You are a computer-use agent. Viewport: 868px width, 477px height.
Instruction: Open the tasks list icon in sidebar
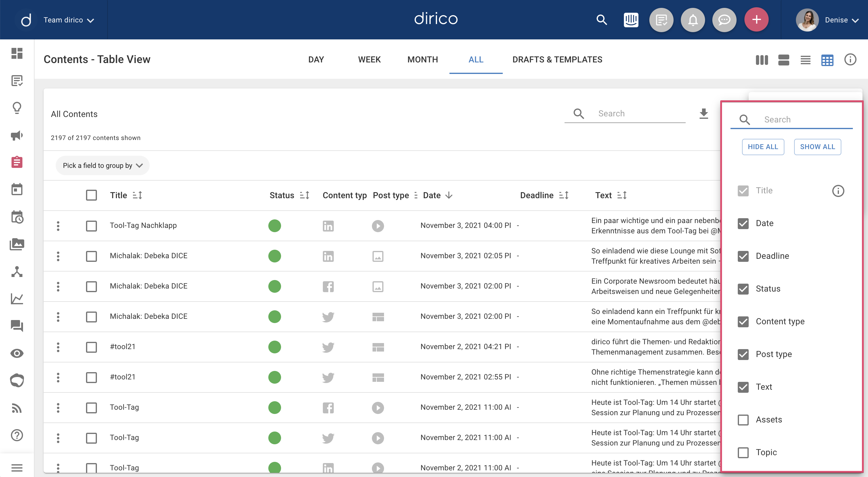(x=17, y=81)
